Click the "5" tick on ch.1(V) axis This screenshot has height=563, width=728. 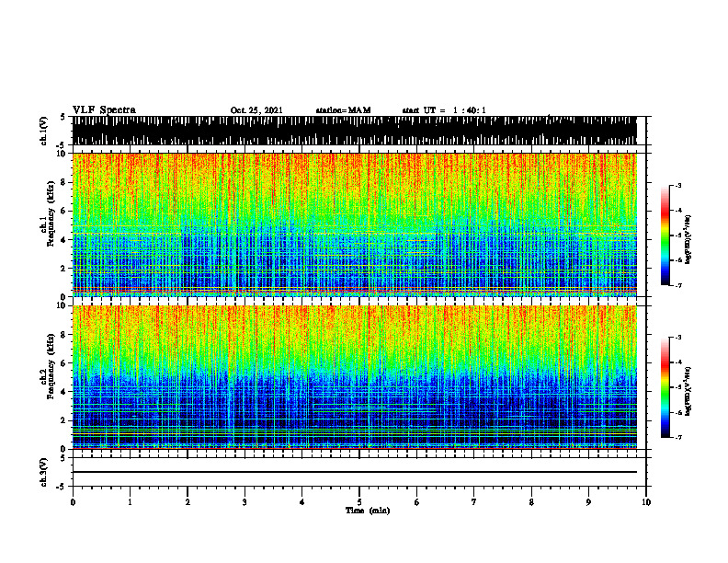click(64, 117)
